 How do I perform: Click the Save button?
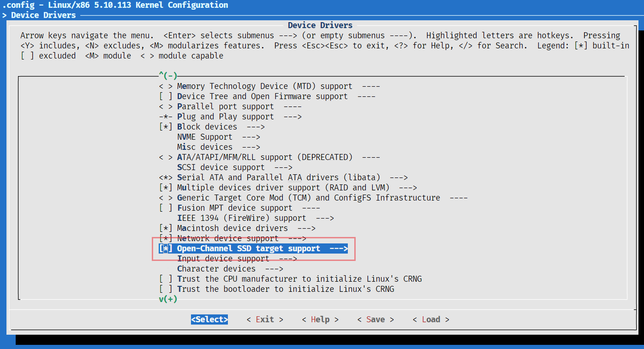(x=376, y=319)
